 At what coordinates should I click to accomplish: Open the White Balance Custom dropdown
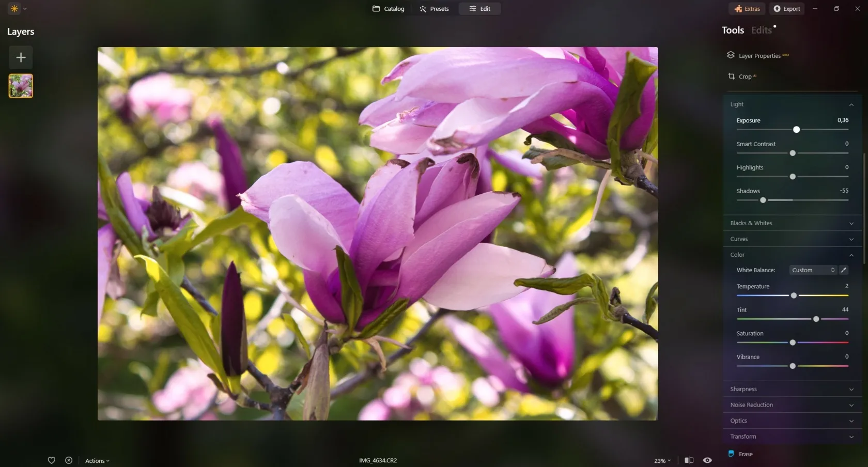tap(813, 270)
